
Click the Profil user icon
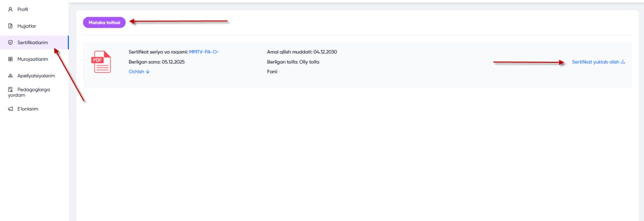tap(11, 9)
